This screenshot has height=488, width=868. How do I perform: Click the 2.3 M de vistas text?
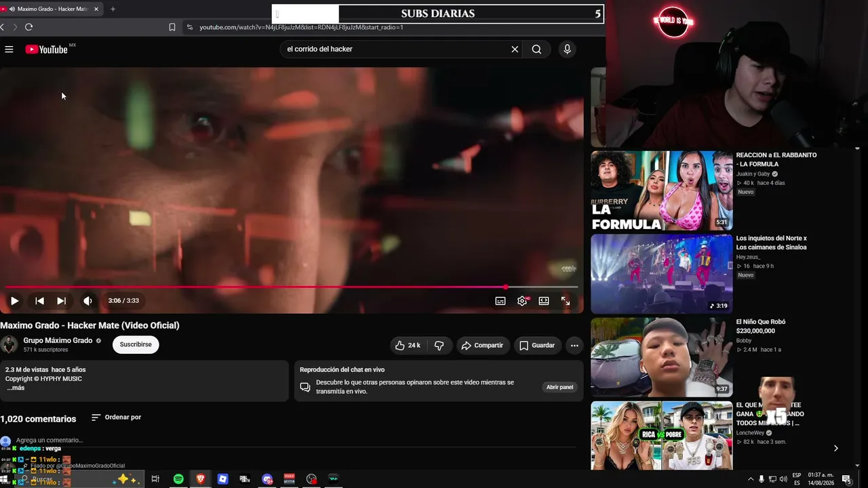coord(28,369)
